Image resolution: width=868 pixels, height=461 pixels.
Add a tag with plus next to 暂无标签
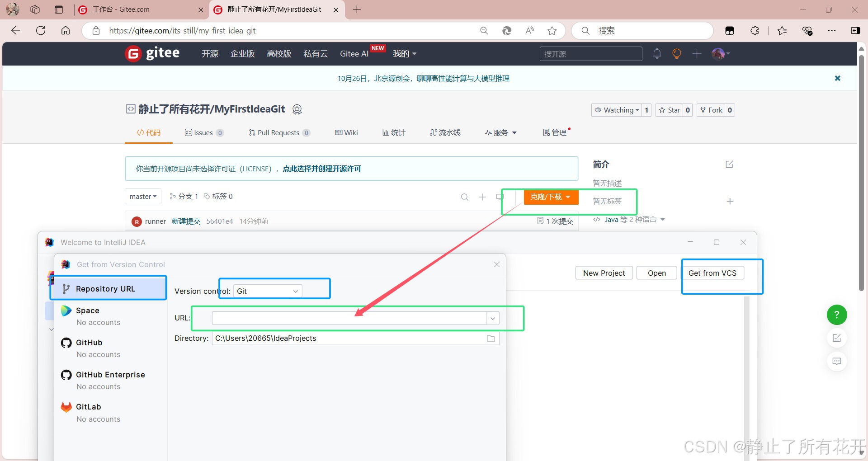point(730,201)
